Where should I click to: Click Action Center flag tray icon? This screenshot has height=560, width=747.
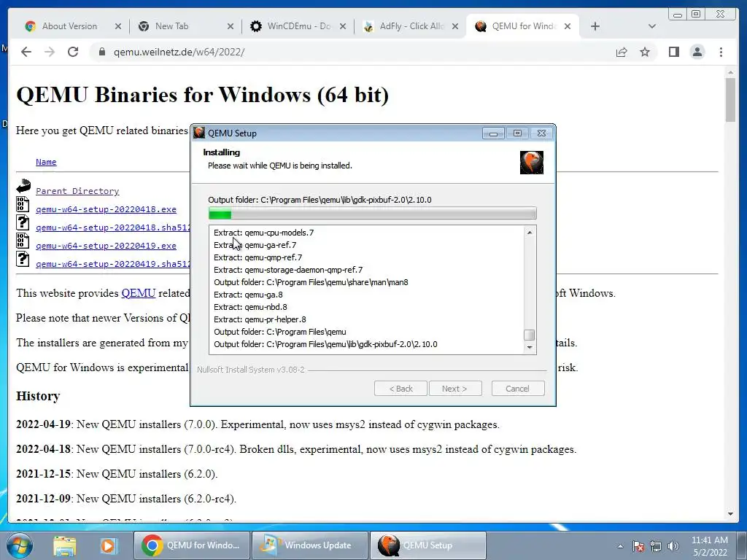pos(638,546)
